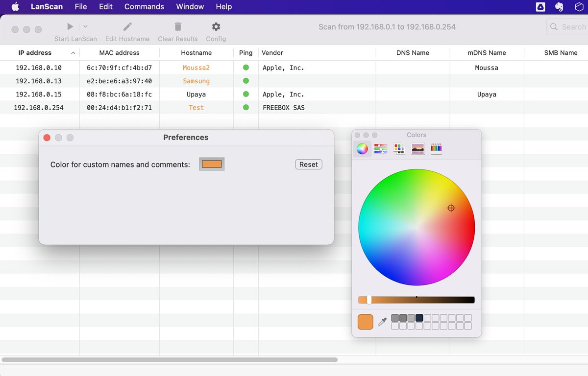The height and width of the screenshot is (376, 588).
Task: Click MAC address 08:f8:bc:6a:18:fc
Action: 119,94
